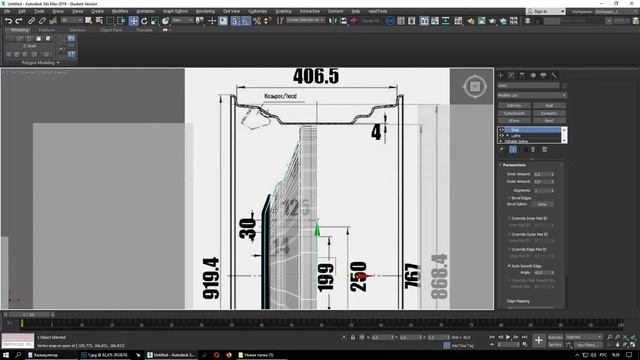This screenshot has width=640, height=360.
Task: Uncheck Auto Smooth Edge checkbox
Action: coord(509,266)
